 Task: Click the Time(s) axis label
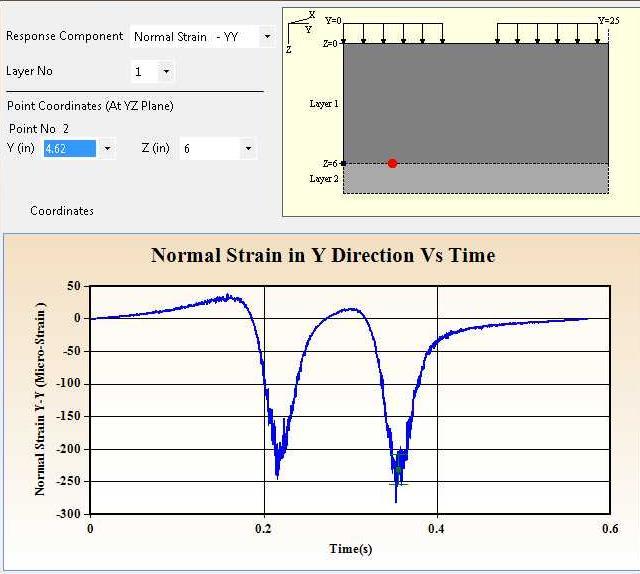(351, 549)
